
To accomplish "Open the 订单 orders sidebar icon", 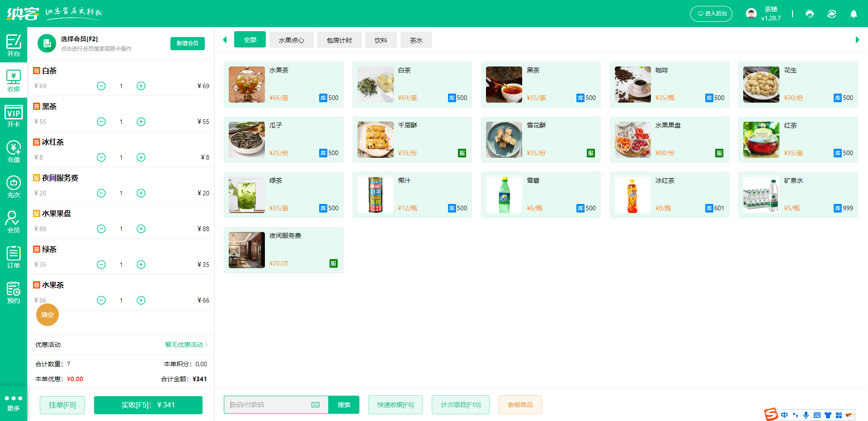I will (x=14, y=256).
